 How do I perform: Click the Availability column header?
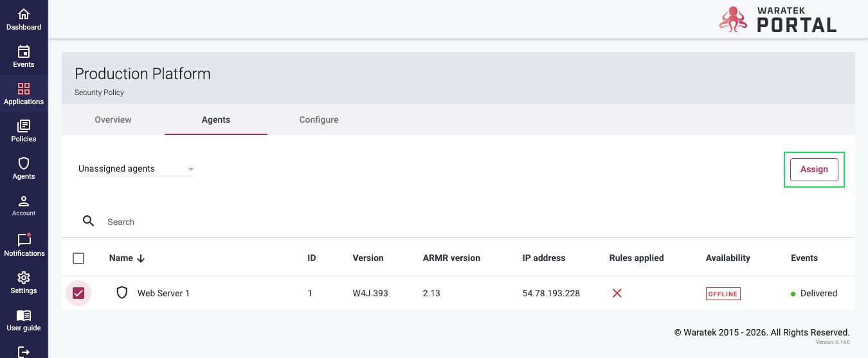[x=728, y=258]
